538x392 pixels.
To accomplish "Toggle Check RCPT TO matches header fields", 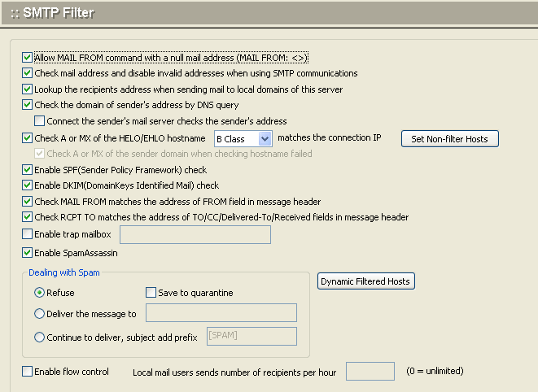I will tap(28, 217).
